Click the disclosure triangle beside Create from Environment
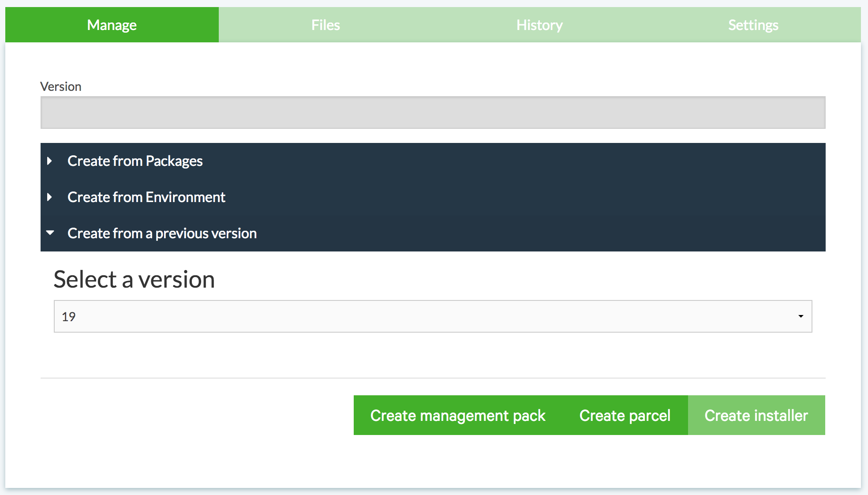The height and width of the screenshot is (495, 868). (49, 197)
